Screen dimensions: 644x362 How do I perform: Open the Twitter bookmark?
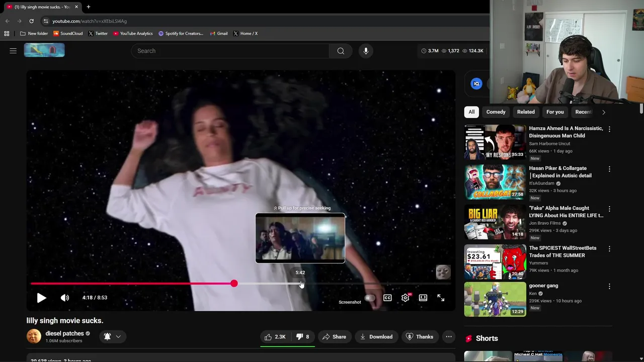[x=98, y=34]
